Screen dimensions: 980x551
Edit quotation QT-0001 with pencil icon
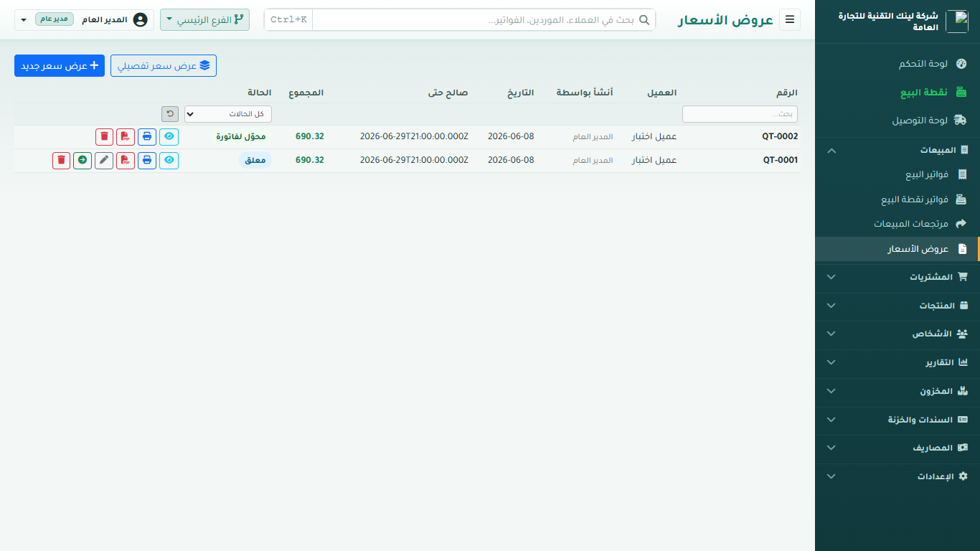(104, 160)
